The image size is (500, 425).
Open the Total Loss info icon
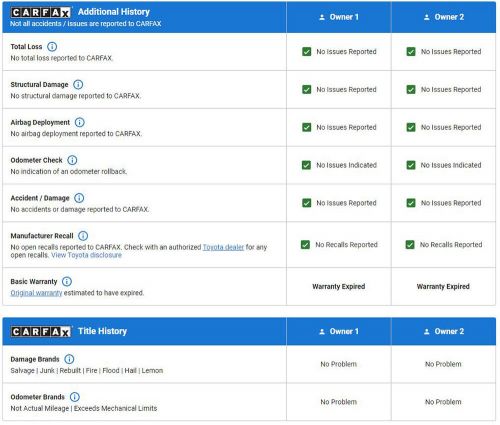pyautogui.click(x=52, y=46)
